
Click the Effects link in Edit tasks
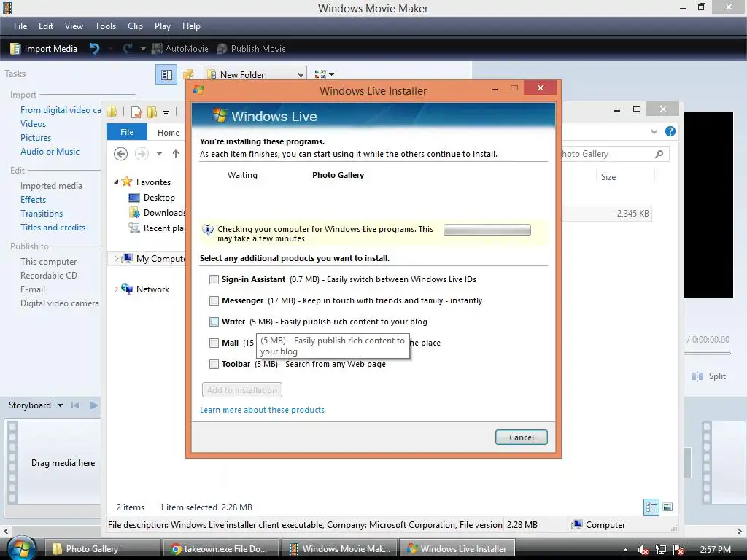[x=34, y=200]
